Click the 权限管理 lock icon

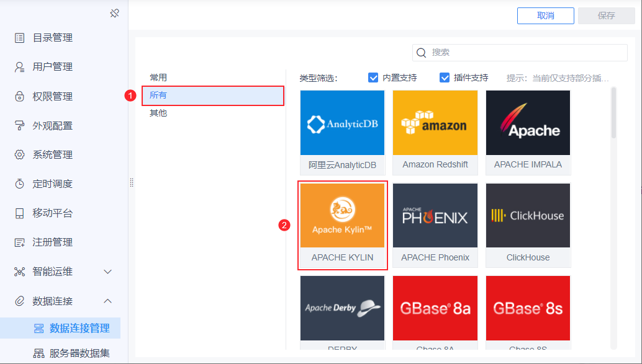pos(20,97)
